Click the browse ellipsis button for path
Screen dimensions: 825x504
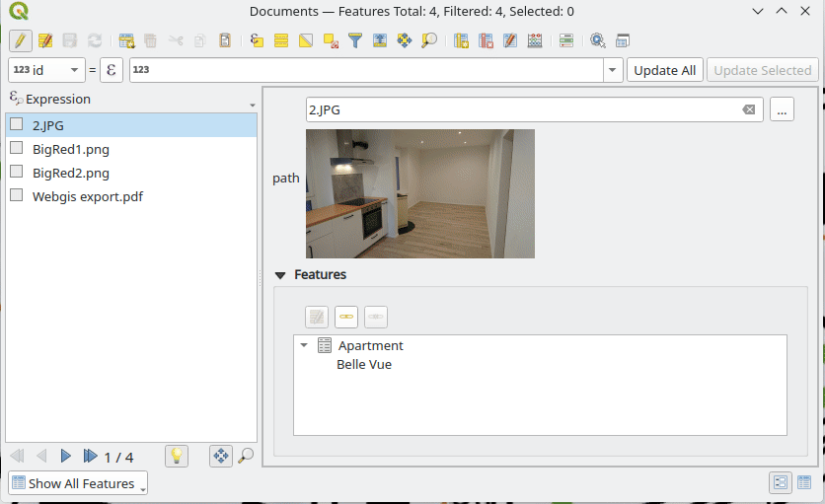coord(782,109)
